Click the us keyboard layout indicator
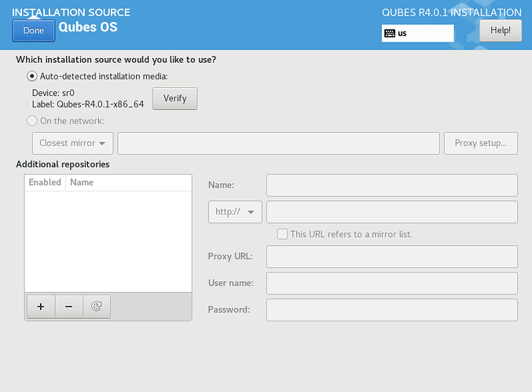This screenshot has width=532, height=392. [x=417, y=33]
